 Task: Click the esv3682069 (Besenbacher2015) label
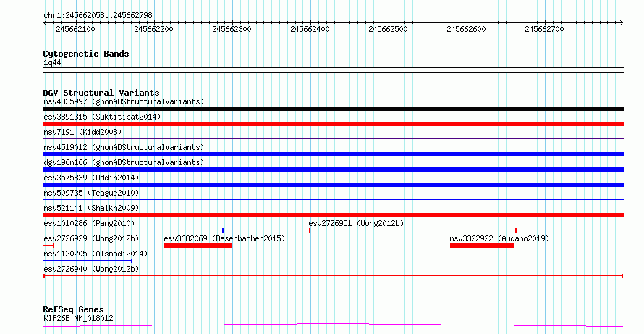coord(224,238)
